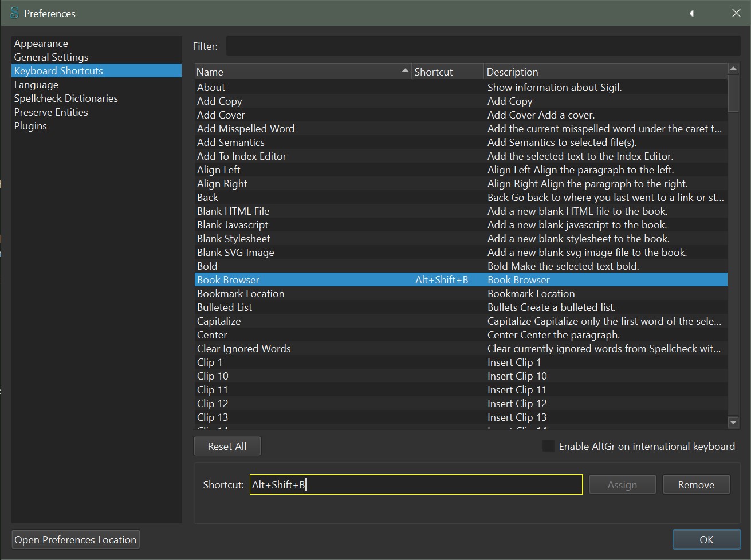Select the Capitalize row
This screenshot has width=751, height=560.
[x=461, y=321]
